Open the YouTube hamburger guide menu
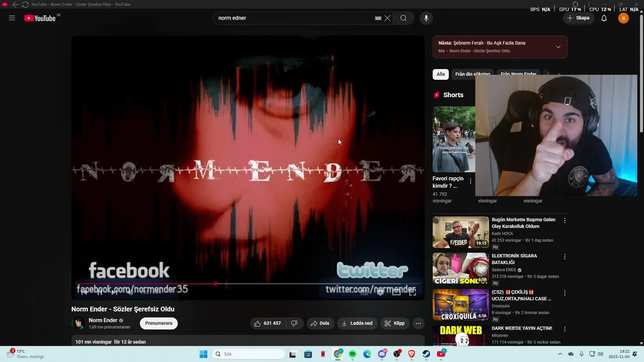This screenshot has height=362, width=644. click(x=12, y=18)
